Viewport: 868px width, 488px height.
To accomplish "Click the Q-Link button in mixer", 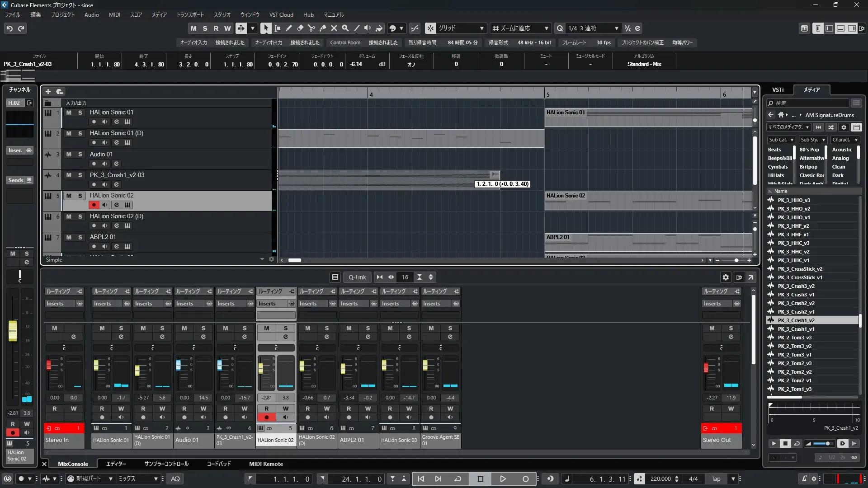I will coord(357,277).
